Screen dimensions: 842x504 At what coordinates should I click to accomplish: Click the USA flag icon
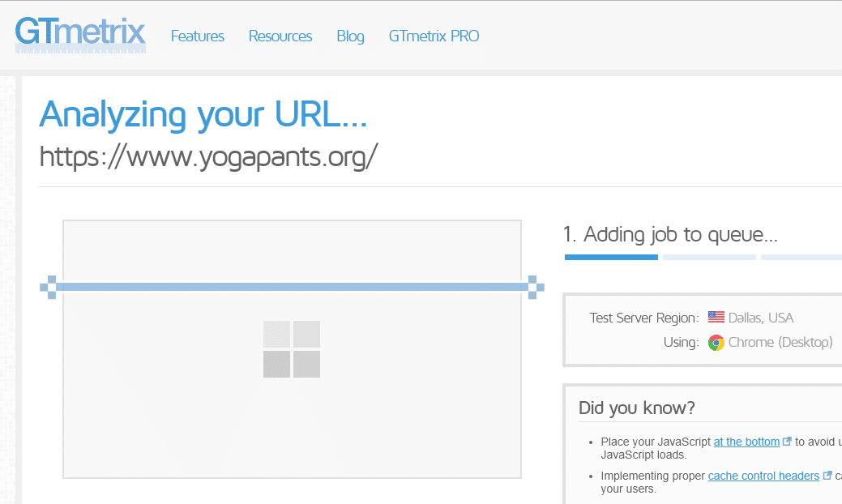716,317
